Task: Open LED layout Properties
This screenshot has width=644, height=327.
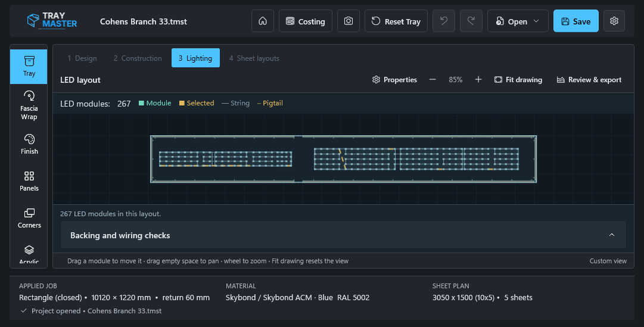Action: pyautogui.click(x=394, y=80)
